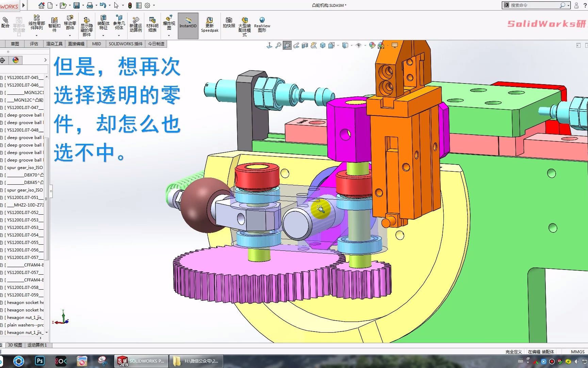Switch to the MBD tab
588x368 pixels.
97,44
